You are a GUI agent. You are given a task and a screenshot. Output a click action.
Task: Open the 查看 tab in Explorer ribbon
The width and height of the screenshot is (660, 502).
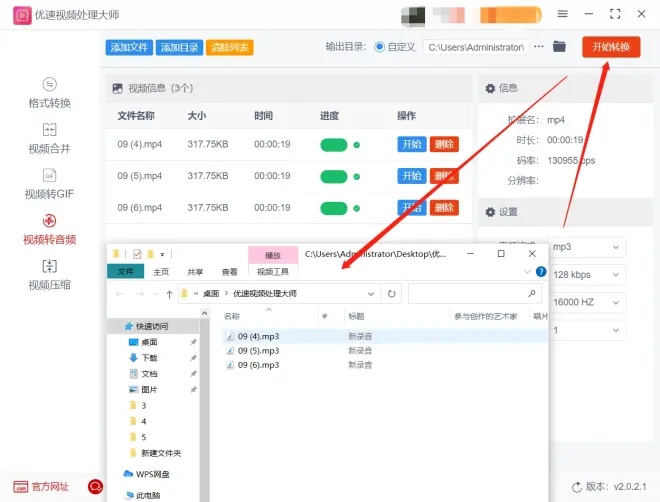230,272
